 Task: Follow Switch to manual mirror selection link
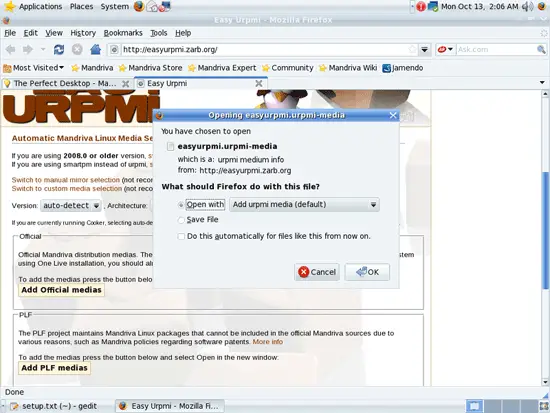(x=66, y=180)
